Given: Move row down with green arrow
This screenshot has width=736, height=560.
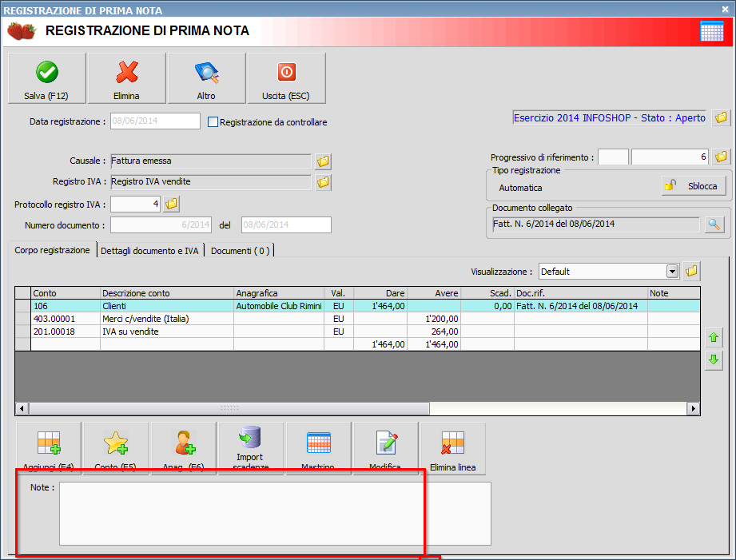Looking at the screenshot, I should [714, 360].
